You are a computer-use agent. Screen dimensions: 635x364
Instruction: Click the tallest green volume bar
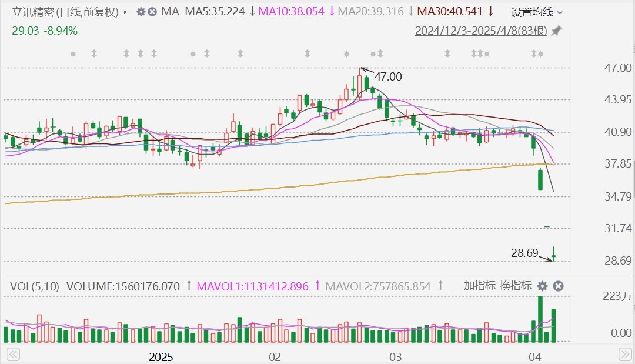pos(540,319)
